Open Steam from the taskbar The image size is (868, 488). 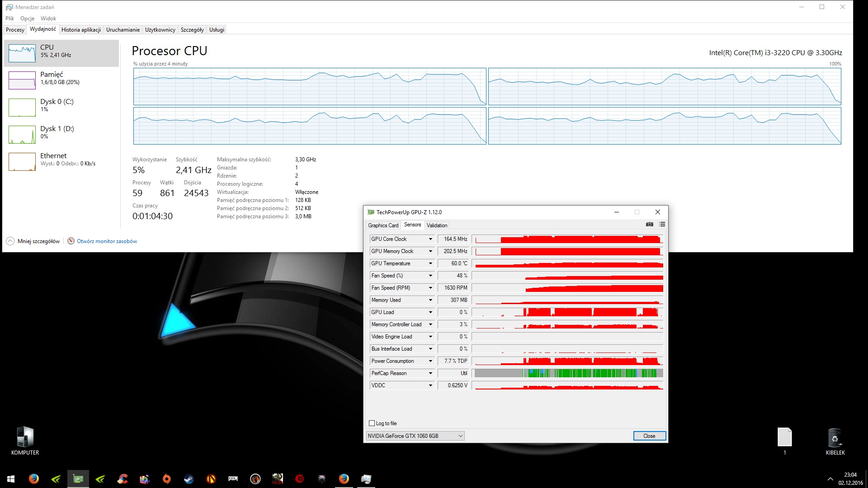[x=189, y=479]
